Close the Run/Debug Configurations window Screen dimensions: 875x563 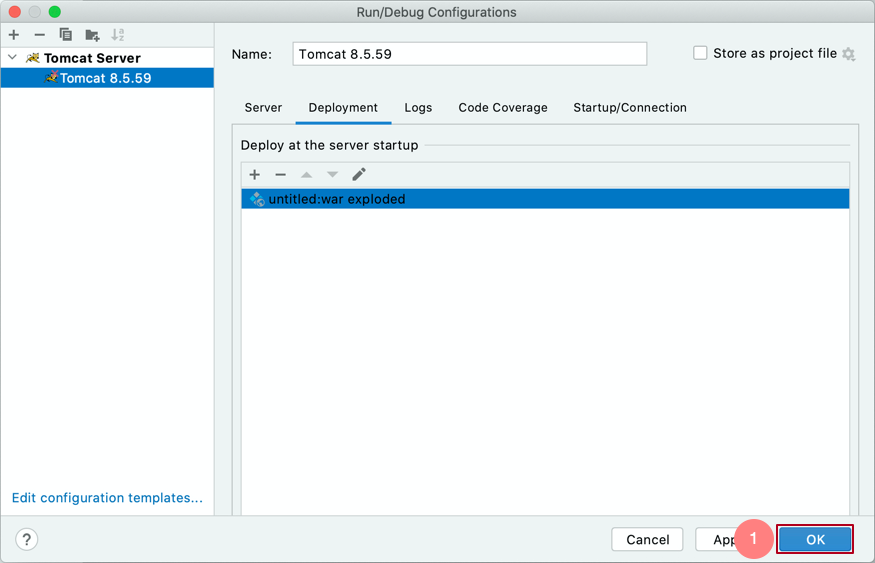pyautogui.click(x=15, y=12)
